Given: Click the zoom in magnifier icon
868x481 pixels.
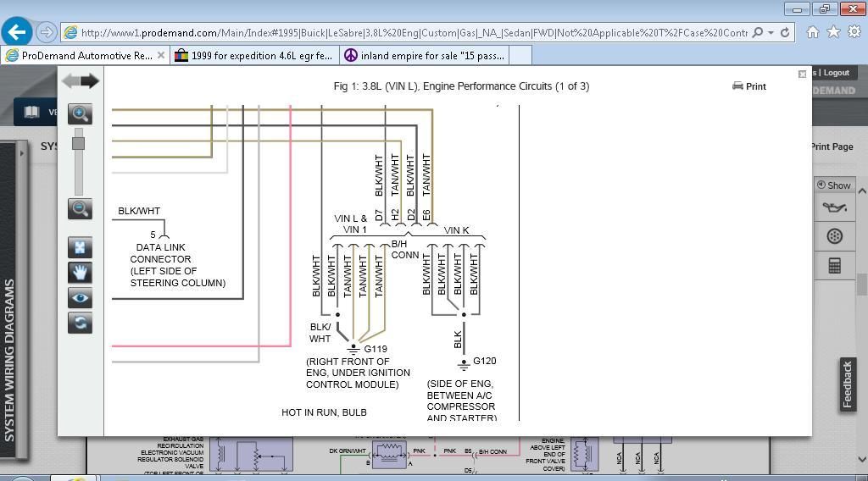Looking at the screenshot, I should tap(80, 113).
